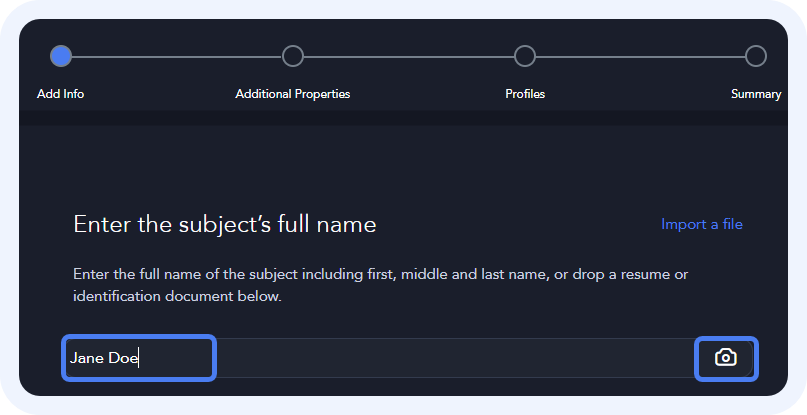Click empty area of name field before camera icon

click(450, 358)
